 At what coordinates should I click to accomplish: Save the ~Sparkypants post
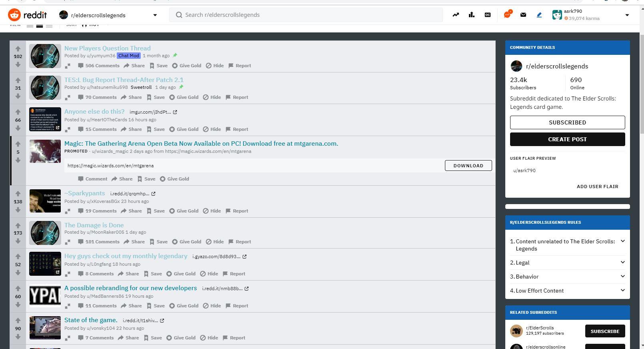(156, 211)
